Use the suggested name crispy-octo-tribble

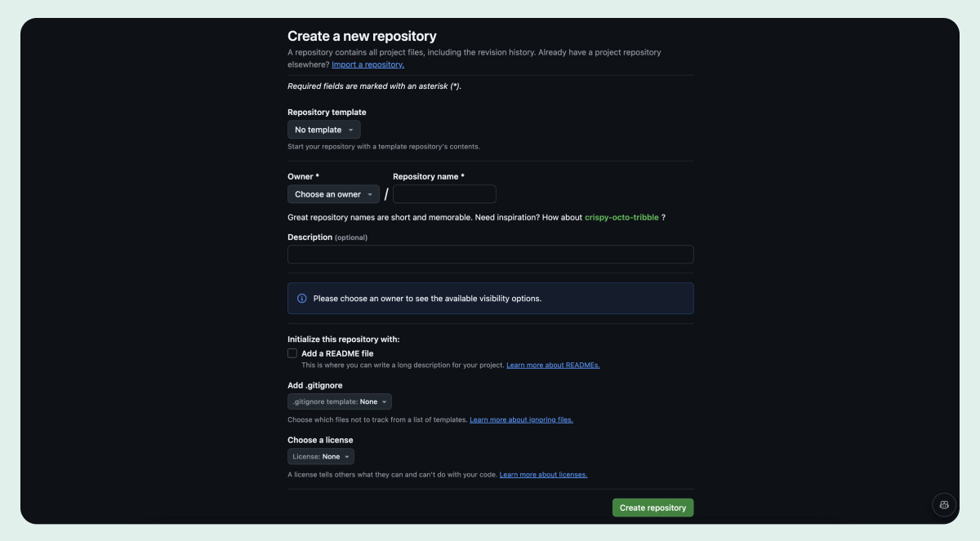coord(621,218)
